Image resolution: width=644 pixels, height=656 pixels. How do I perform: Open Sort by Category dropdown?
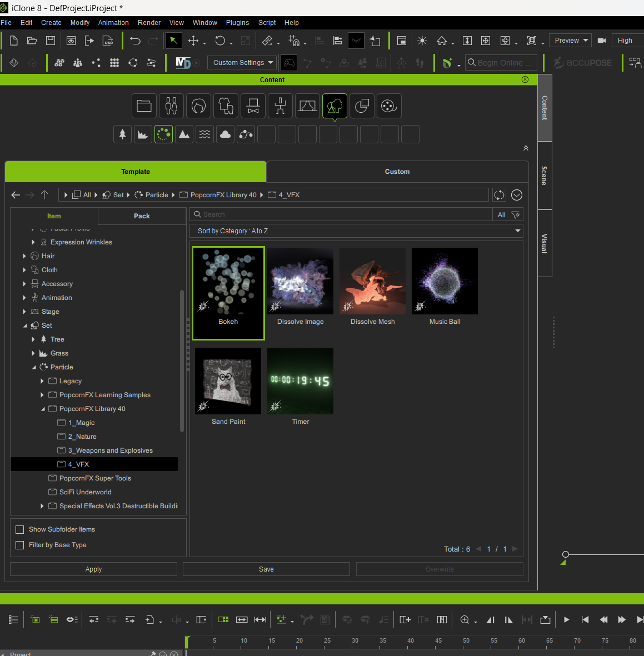click(356, 231)
